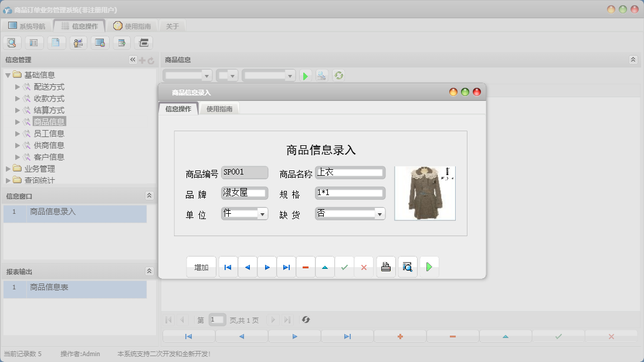Expand the 业务管理 tree folder

coord(9,169)
